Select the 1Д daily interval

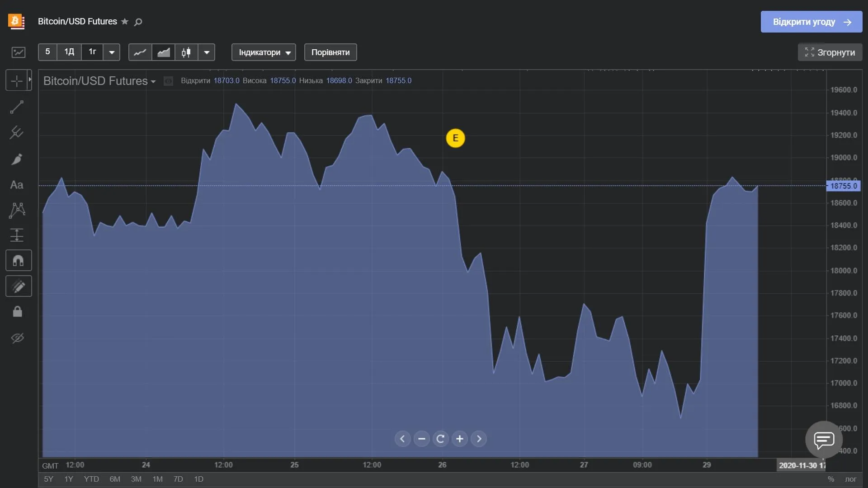coord(69,52)
